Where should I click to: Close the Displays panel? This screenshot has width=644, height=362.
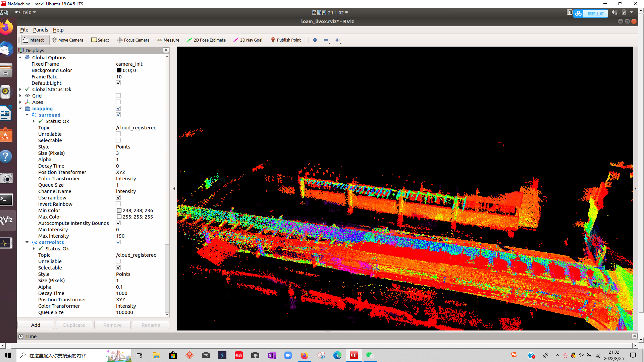pos(166,50)
